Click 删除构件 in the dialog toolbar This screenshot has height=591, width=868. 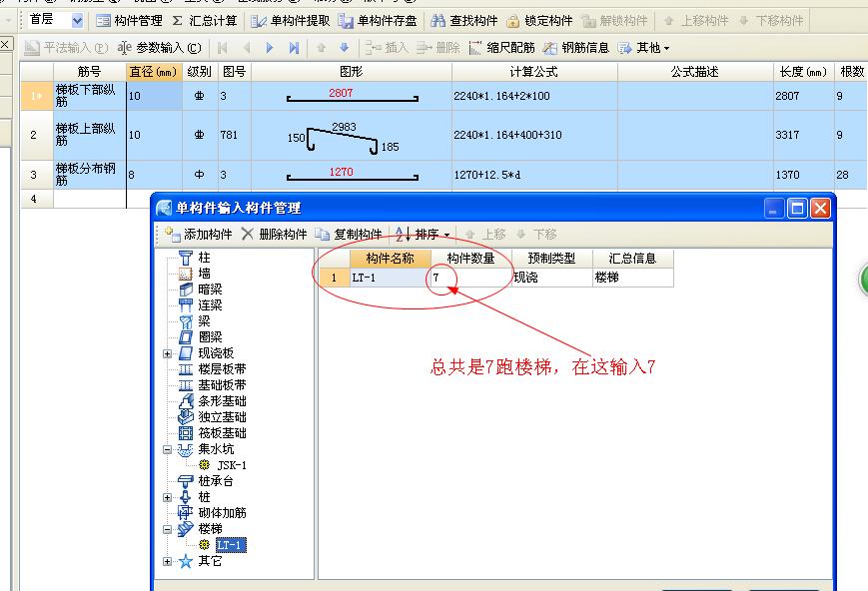[x=274, y=235]
